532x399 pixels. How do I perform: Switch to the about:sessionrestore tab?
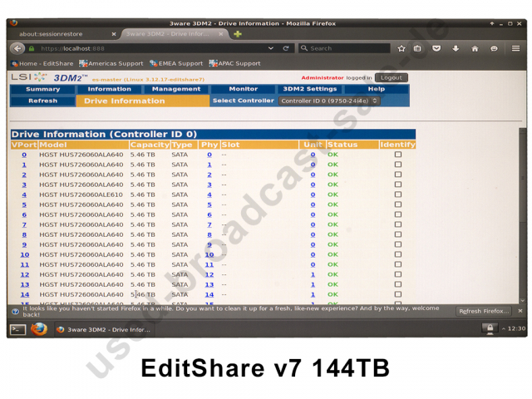(61, 34)
